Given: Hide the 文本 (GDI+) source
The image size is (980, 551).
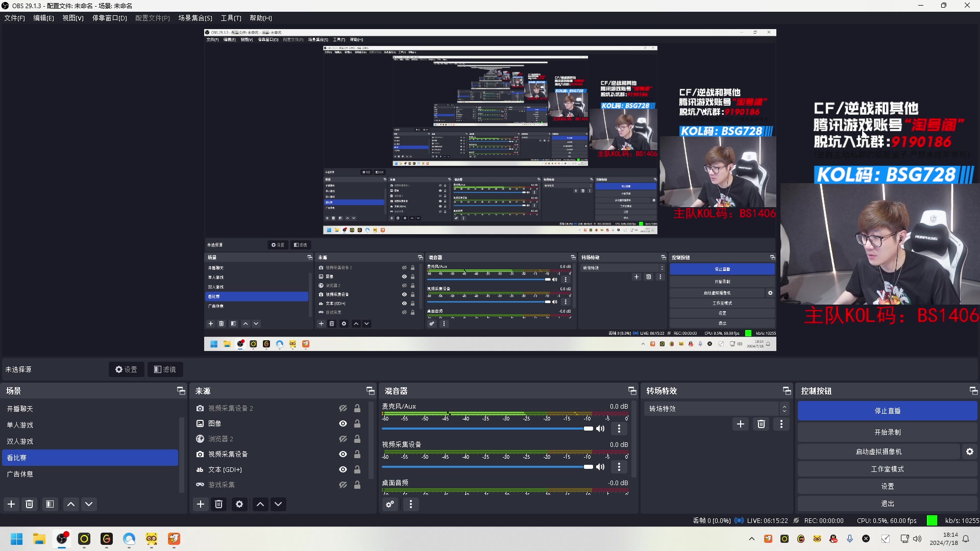Looking at the screenshot, I should coord(343,469).
